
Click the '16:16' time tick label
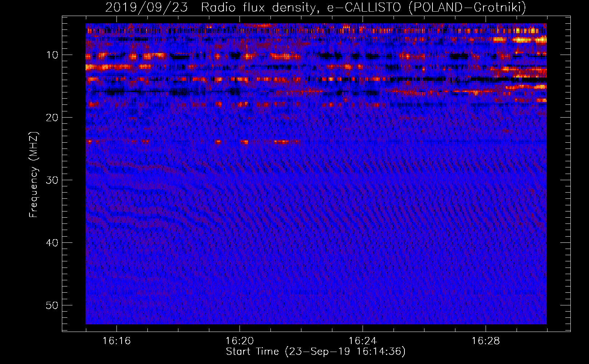[x=116, y=341]
